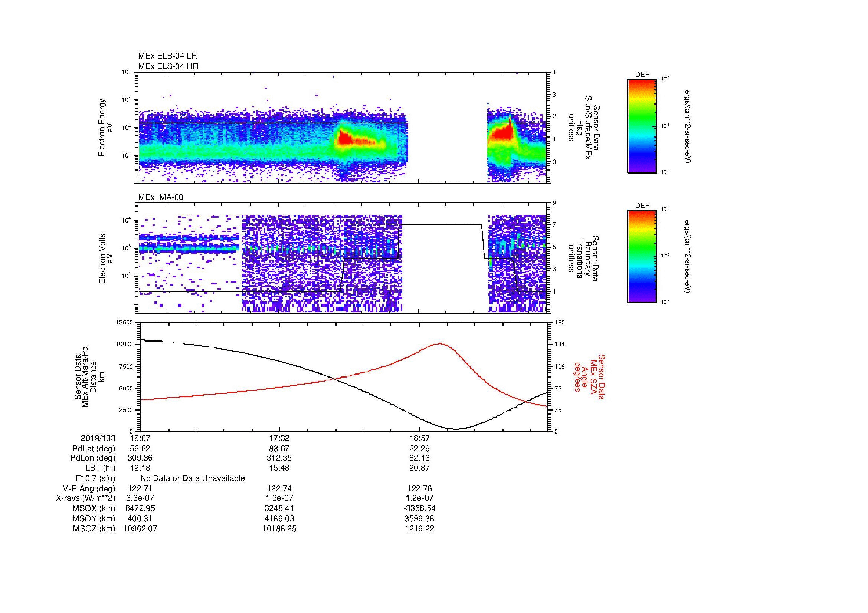This screenshot has height=613, width=868.
Task: Click the PdLon value 309.36
Action: click(140, 458)
